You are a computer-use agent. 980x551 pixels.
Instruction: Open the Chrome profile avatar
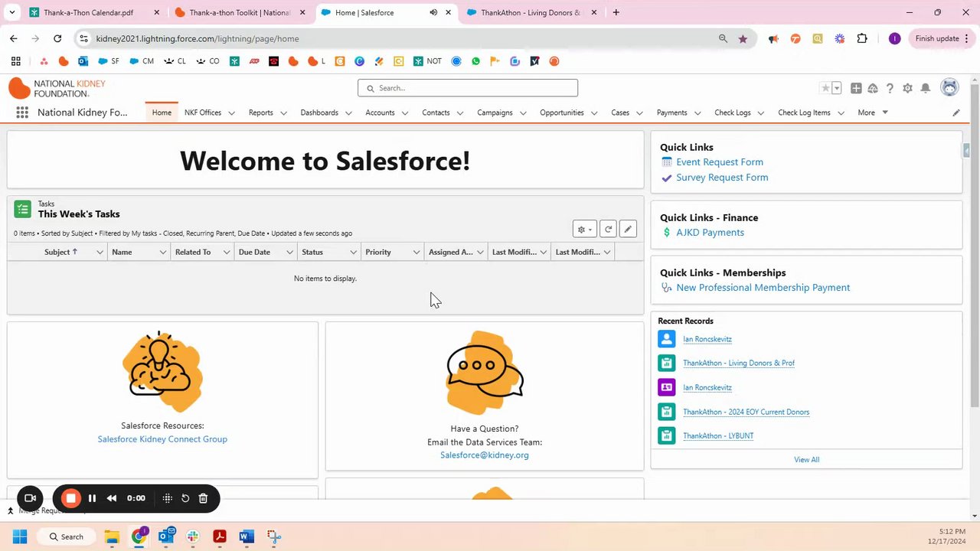click(x=894, y=38)
